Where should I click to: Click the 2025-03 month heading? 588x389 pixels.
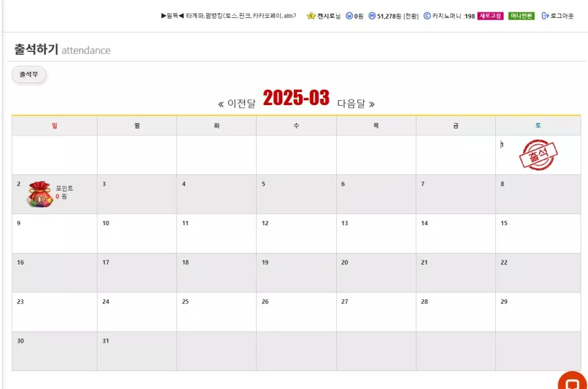tap(296, 98)
